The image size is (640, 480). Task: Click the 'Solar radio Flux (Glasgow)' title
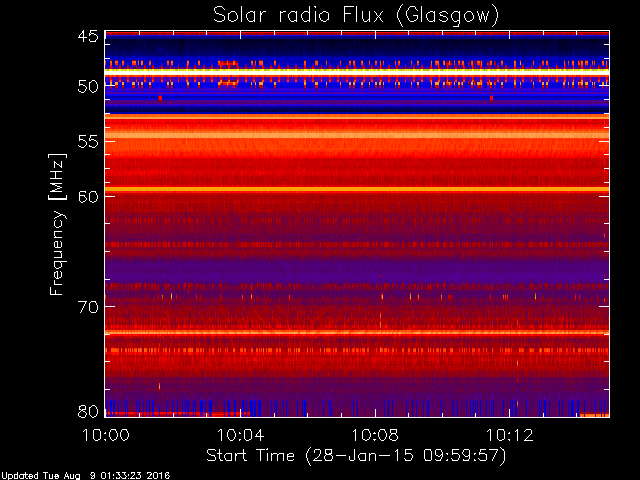pos(356,16)
